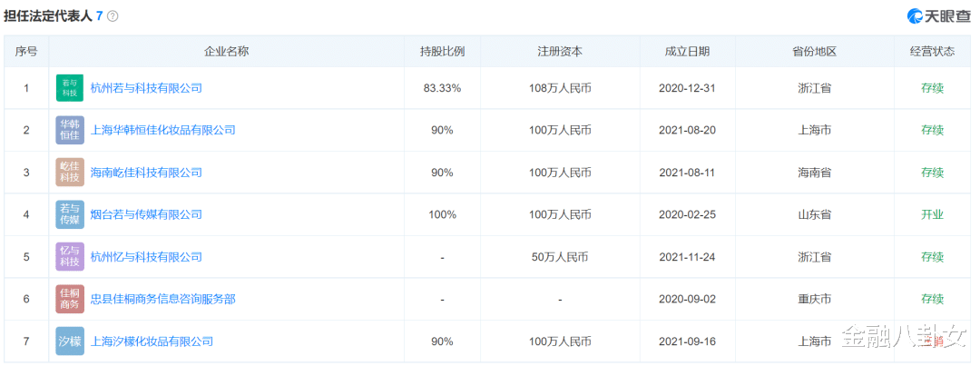Open 海南屹佳科技有限公司 link
980x366 pixels.
[x=146, y=173]
